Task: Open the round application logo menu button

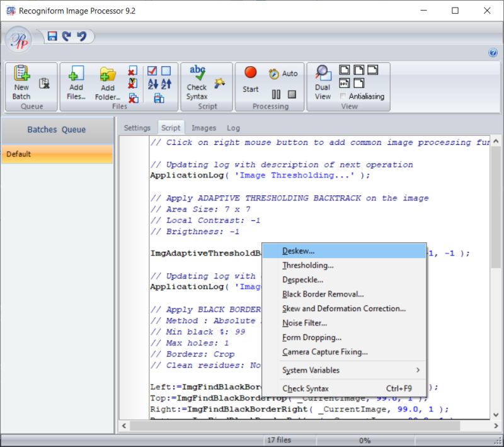Action: click(18, 40)
